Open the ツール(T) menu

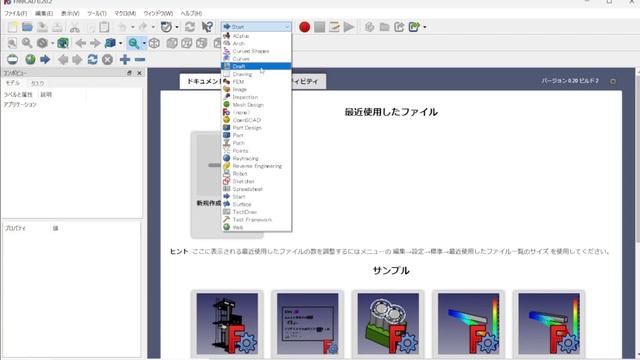[x=97, y=13]
